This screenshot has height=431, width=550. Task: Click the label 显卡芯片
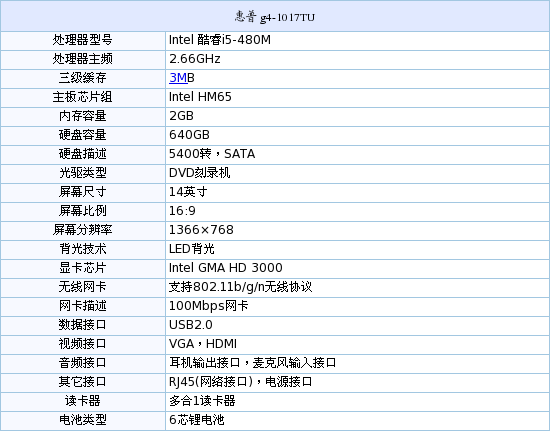[x=82, y=268]
